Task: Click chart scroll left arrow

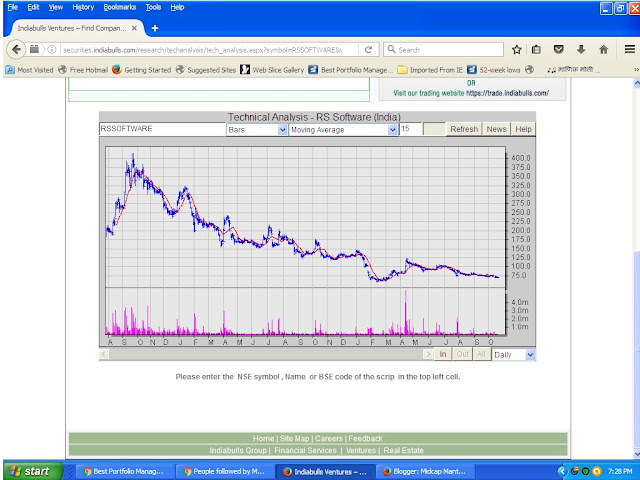Action: [x=104, y=354]
